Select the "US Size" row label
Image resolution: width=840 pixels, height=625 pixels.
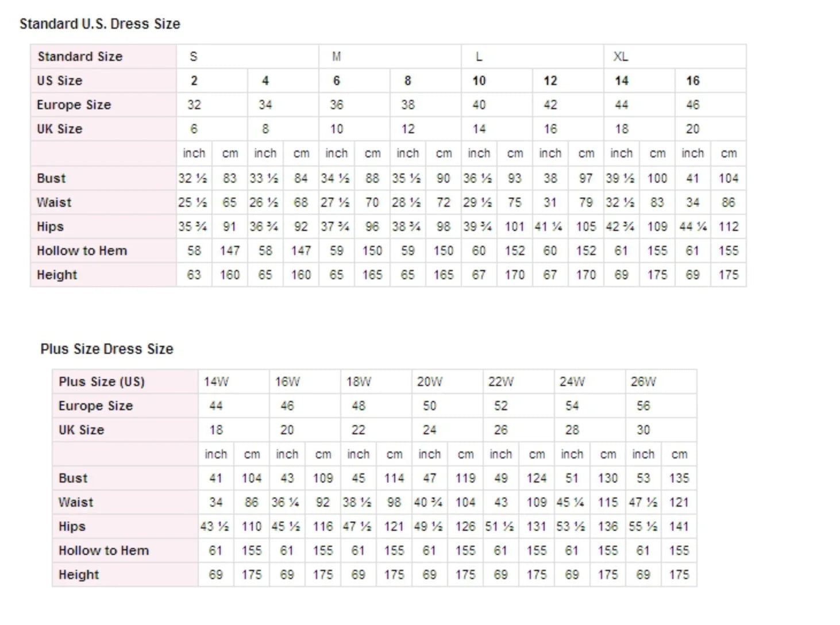(60, 80)
